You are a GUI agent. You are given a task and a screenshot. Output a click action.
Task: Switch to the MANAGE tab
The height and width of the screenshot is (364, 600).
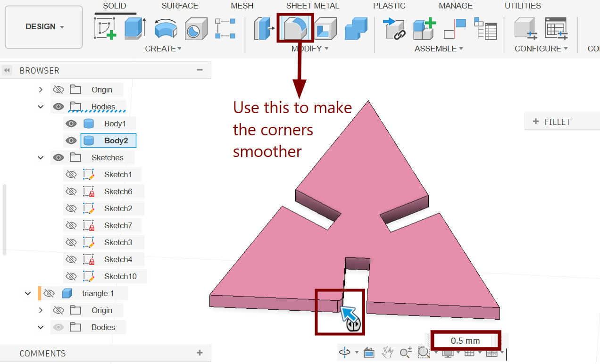pyautogui.click(x=455, y=6)
